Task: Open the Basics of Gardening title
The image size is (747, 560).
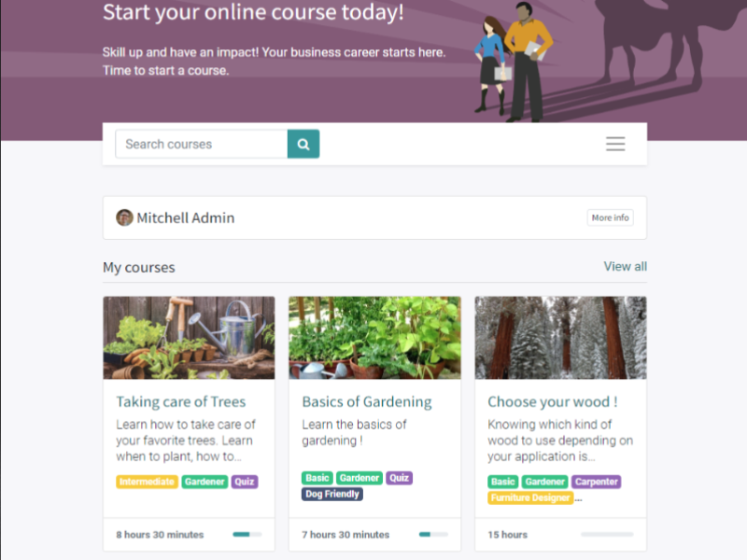Action: [x=367, y=402]
